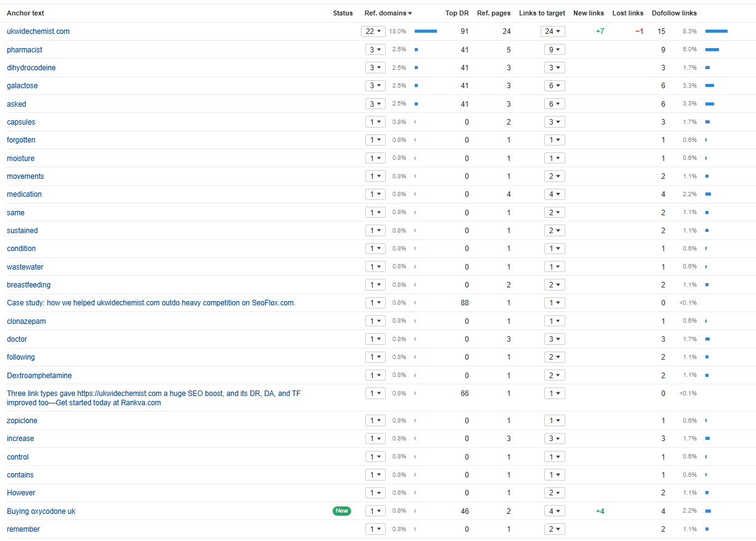The image size is (756, 541).
Task: Expand Links to target for Buying oxycodone uk
Action: [x=554, y=511]
